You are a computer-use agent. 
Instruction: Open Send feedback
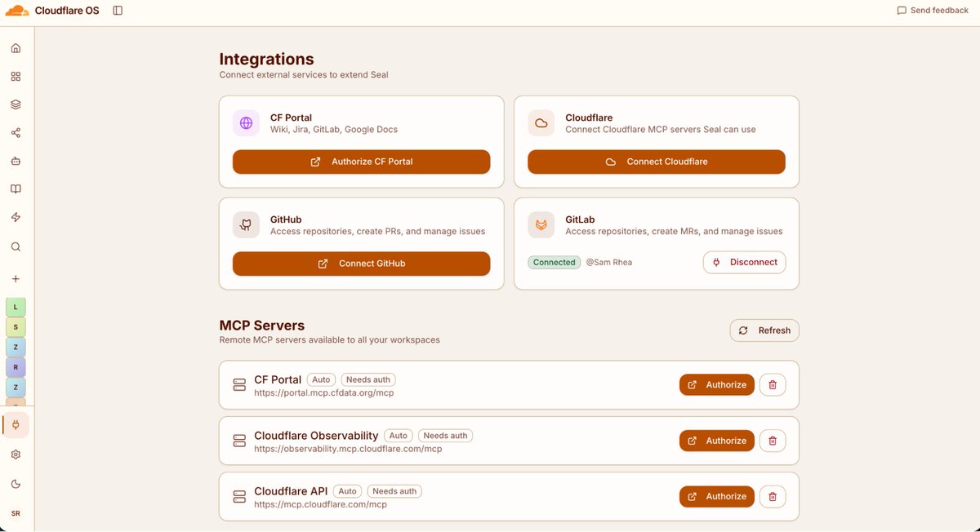click(x=933, y=11)
